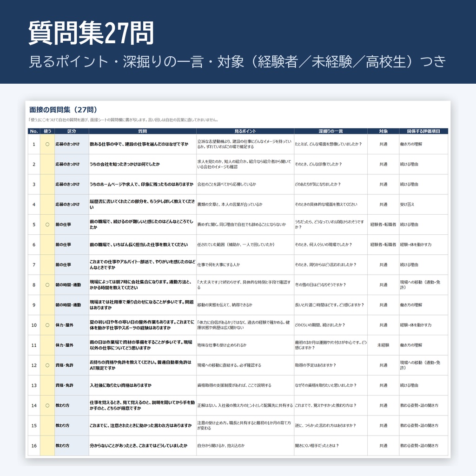476x476 pixels.
Task: Click the circle mark in row 14's 使う column
Action: [47, 405]
